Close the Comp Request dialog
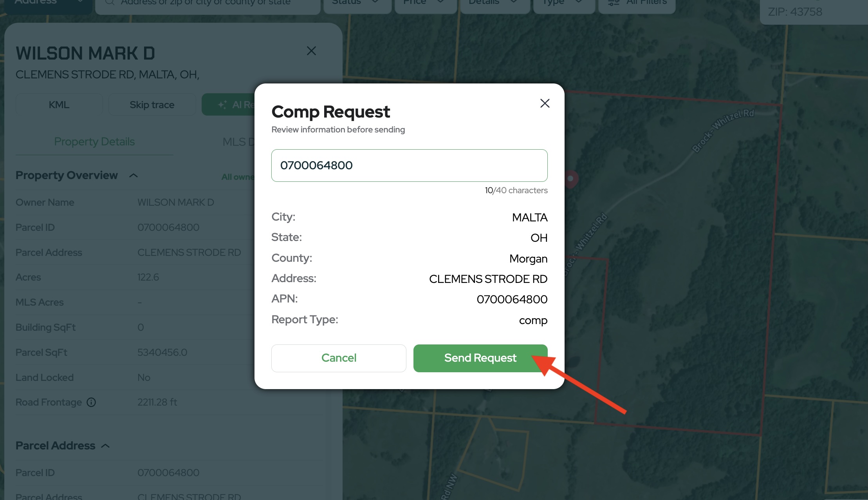 (x=545, y=103)
